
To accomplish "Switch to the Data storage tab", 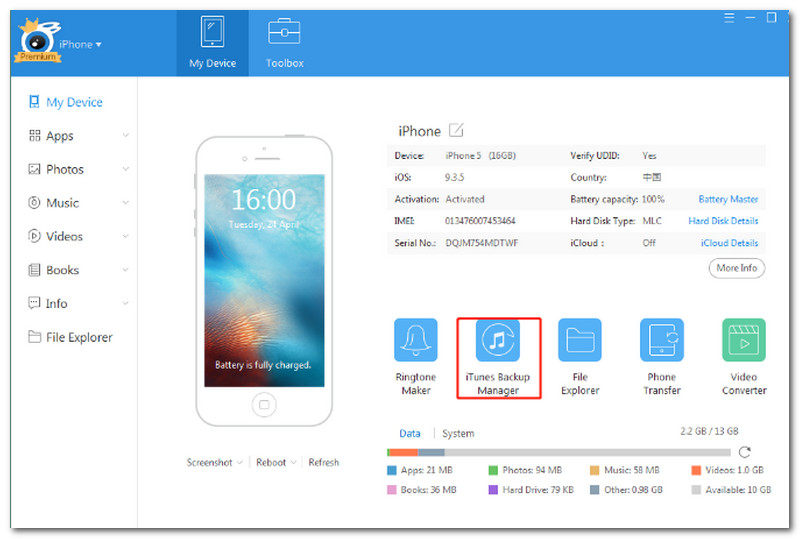I will [x=410, y=433].
